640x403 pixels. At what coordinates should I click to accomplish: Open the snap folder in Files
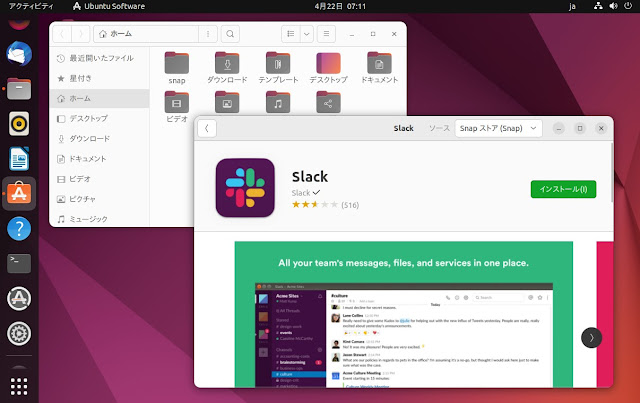[177, 68]
